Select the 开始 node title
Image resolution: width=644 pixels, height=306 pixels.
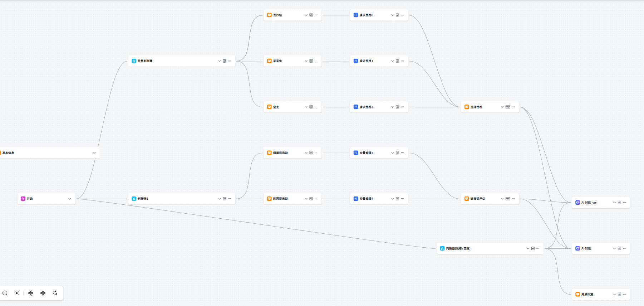coord(30,199)
